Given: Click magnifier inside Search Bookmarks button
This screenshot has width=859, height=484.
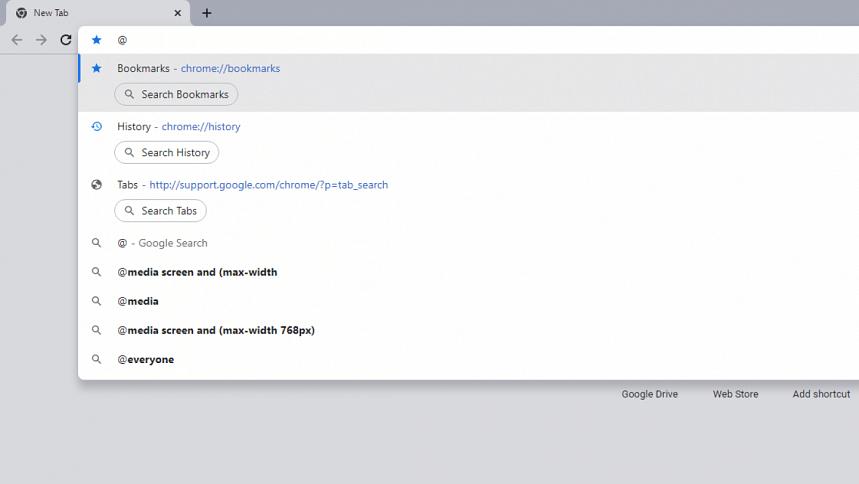Looking at the screenshot, I should [129, 94].
